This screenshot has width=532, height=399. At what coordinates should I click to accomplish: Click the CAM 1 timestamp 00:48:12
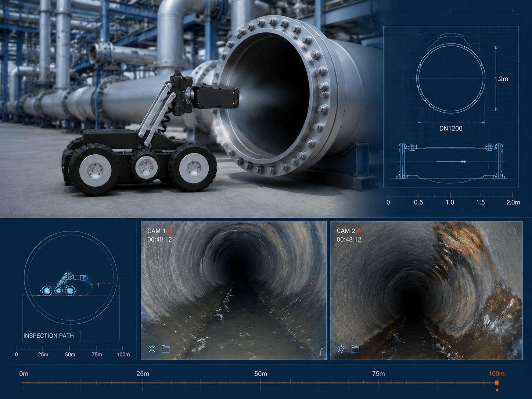click(x=159, y=240)
